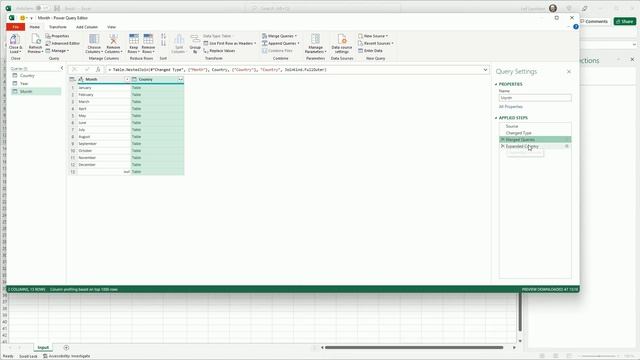Viewport: 640px width, 360px height.
Task: Click the All Properties link
Action: [511, 107]
